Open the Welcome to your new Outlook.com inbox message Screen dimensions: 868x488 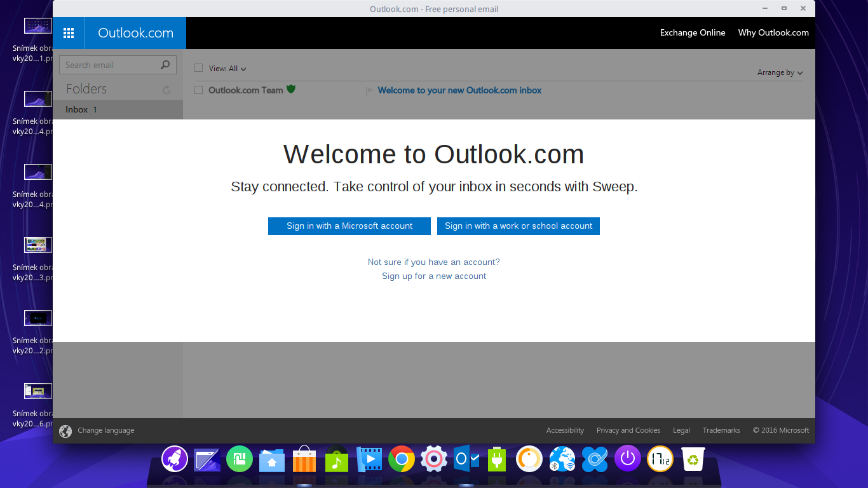click(x=459, y=90)
